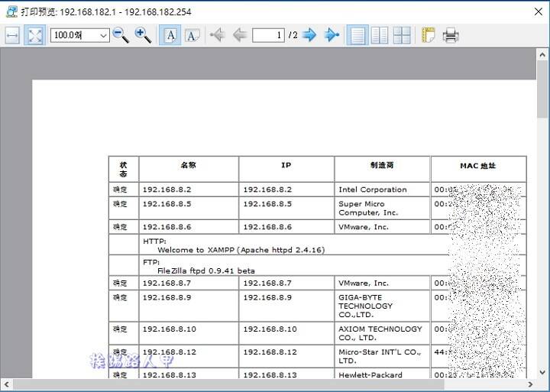The image size is (550, 392).
Task: Open the 100.0% zoom dropdown
Action: point(103,35)
